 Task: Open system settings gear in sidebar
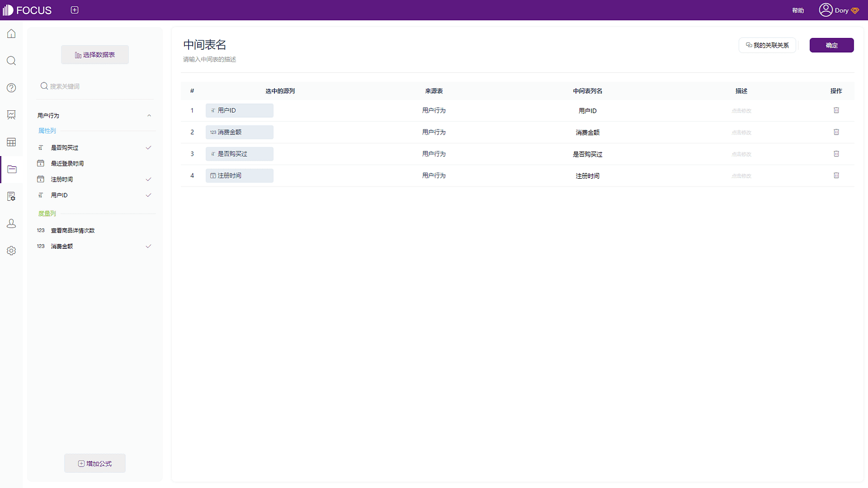(x=11, y=251)
